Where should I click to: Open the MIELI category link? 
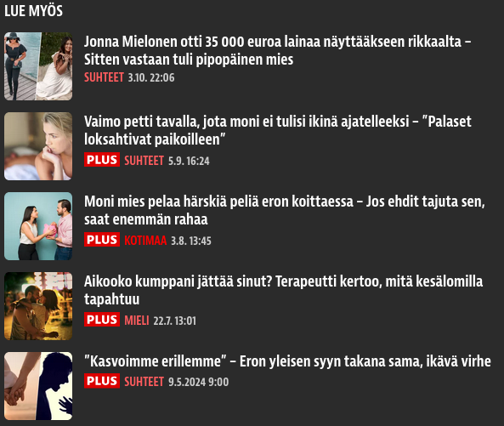137,321
